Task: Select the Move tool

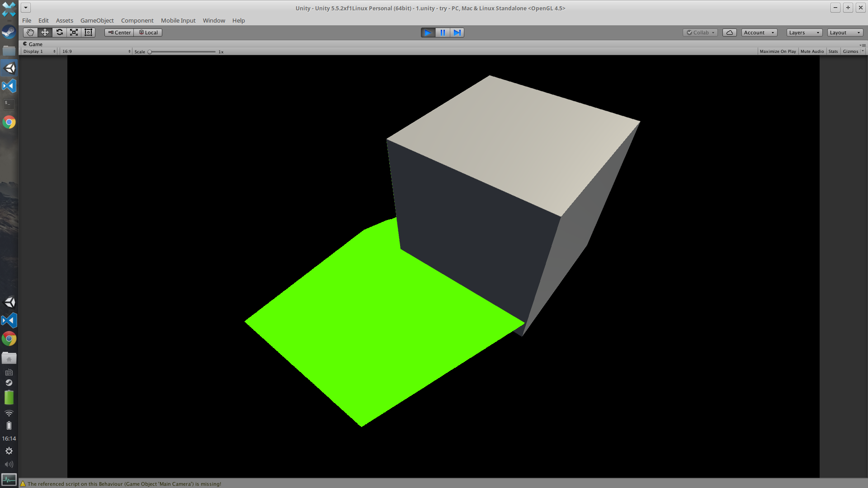Action: coord(45,33)
